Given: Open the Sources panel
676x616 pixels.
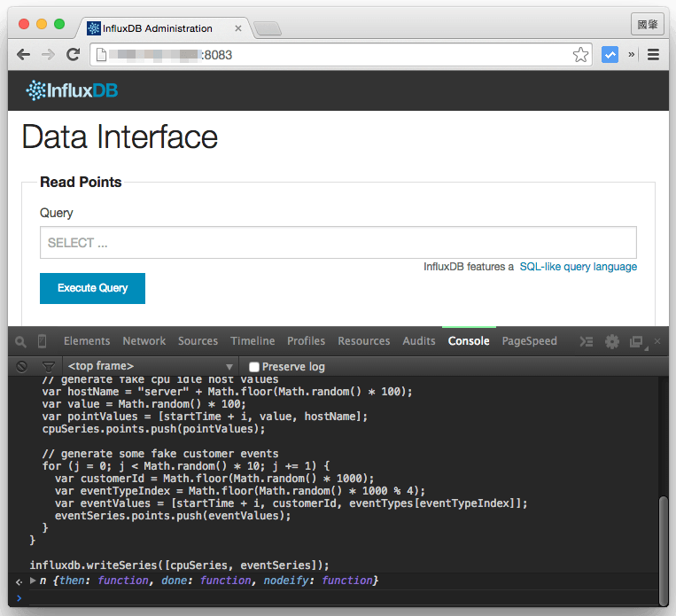Looking at the screenshot, I should 198,341.
